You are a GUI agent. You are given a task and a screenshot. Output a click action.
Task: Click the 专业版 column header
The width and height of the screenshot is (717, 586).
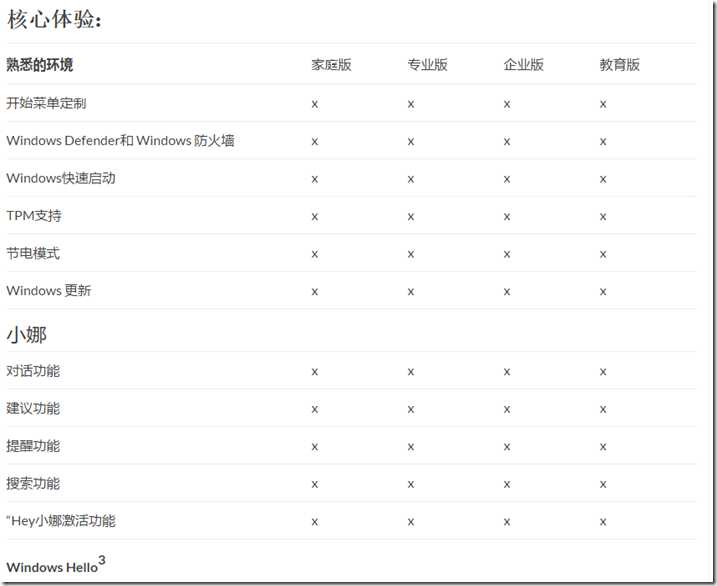click(428, 64)
